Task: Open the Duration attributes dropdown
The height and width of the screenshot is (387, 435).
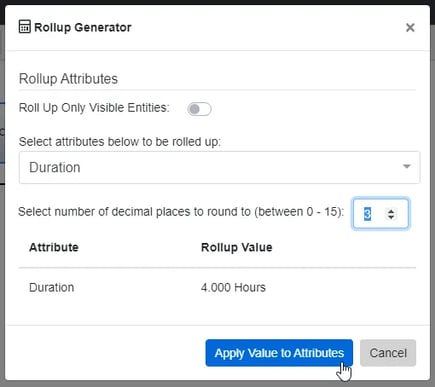Action: tap(219, 167)
